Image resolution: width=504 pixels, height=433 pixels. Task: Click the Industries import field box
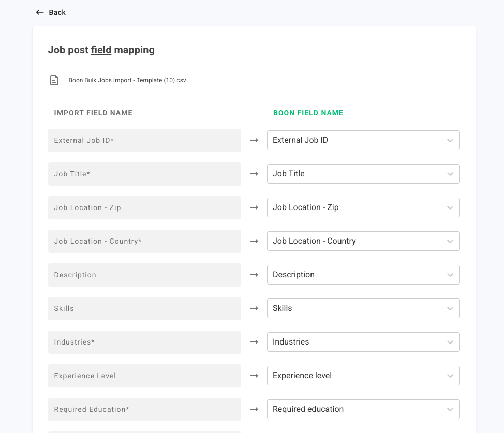[144, 342]
